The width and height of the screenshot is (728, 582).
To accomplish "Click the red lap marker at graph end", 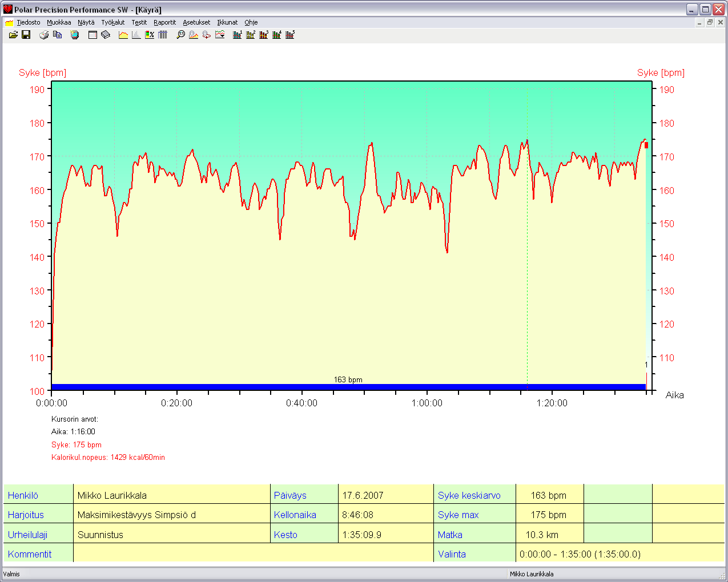I will click(646, 379).
